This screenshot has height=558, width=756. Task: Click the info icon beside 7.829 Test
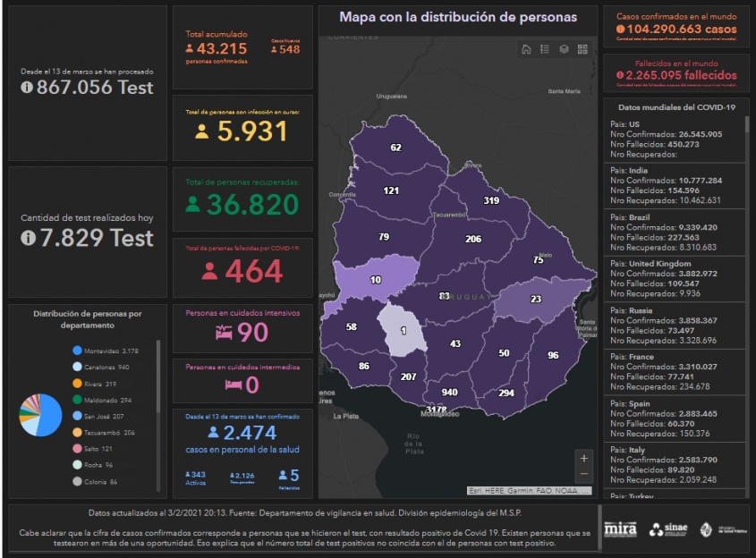click(x=27, y=238)
